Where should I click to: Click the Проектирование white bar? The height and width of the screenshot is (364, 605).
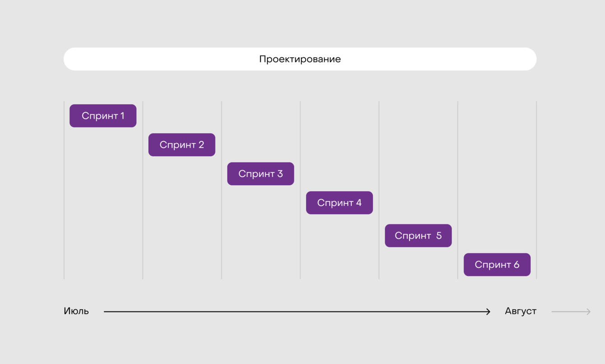(300, 59)
